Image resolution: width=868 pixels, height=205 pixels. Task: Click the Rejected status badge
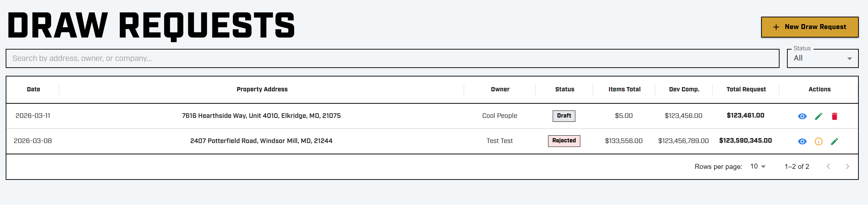(x=564, y=141)
